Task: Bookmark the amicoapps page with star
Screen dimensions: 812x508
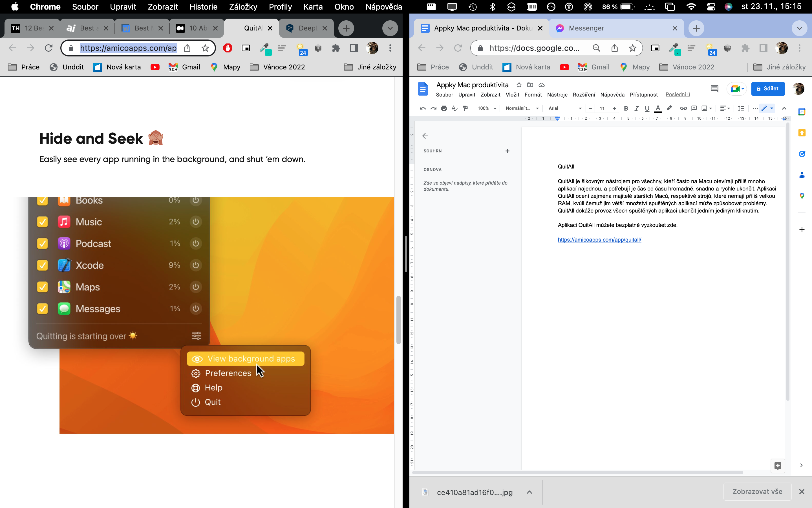Action: pos(205,48)
